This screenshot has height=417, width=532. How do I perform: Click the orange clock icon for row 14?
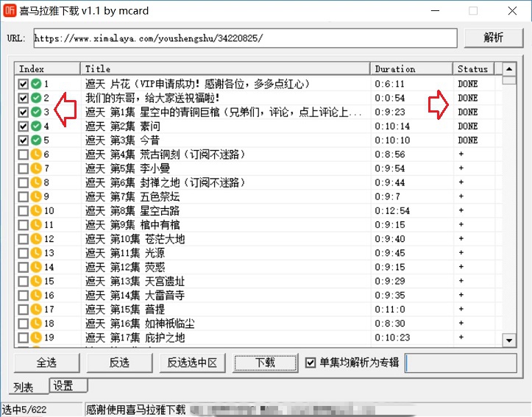point(36,267)
